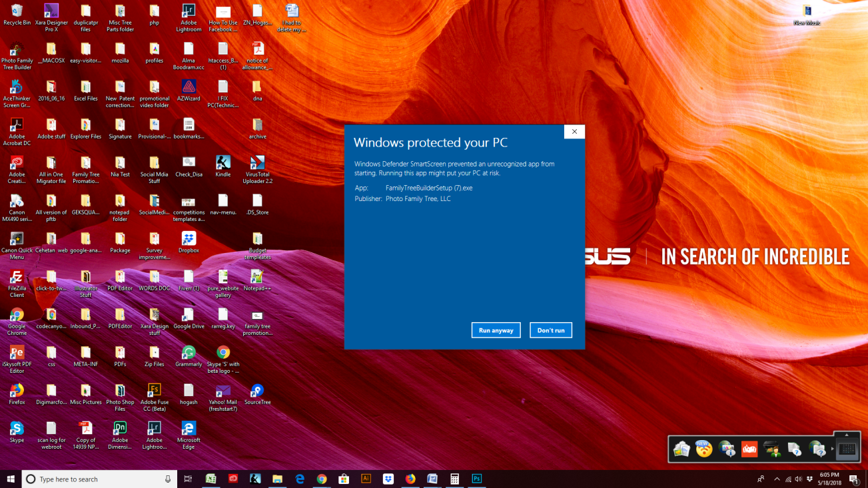This screenshot has width=868, height=488.
Task: Select Canon Quick Menu desktop shortcut
Action: pyautogui.click(x=17, y=246)
